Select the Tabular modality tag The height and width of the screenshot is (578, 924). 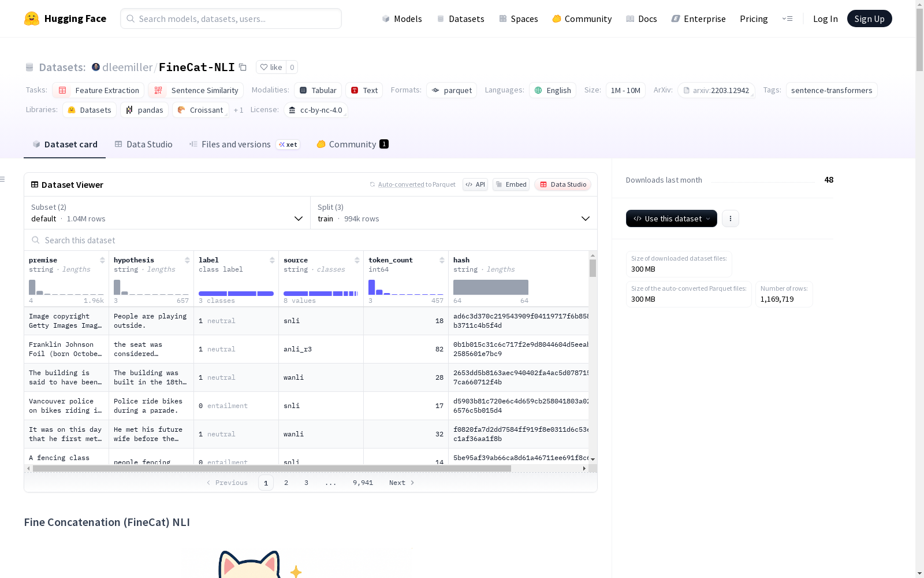click(318, 90)
